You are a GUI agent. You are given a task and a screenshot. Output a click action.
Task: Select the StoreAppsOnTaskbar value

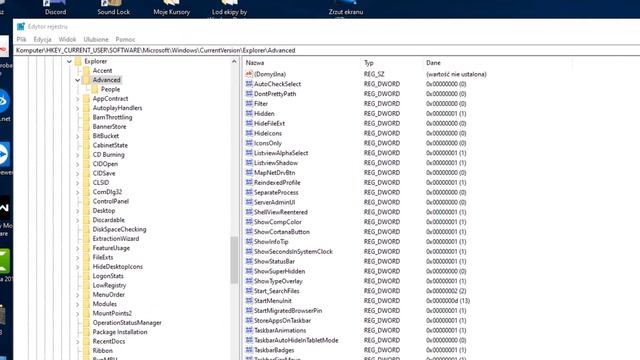coord(282,320)
